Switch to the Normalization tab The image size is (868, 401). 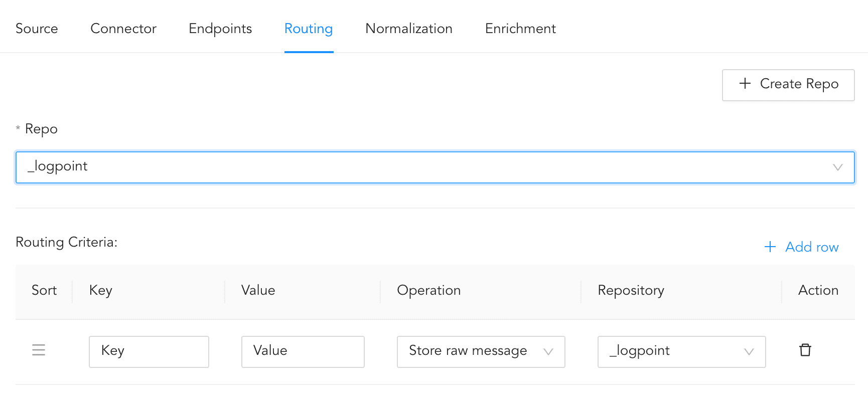408,29
